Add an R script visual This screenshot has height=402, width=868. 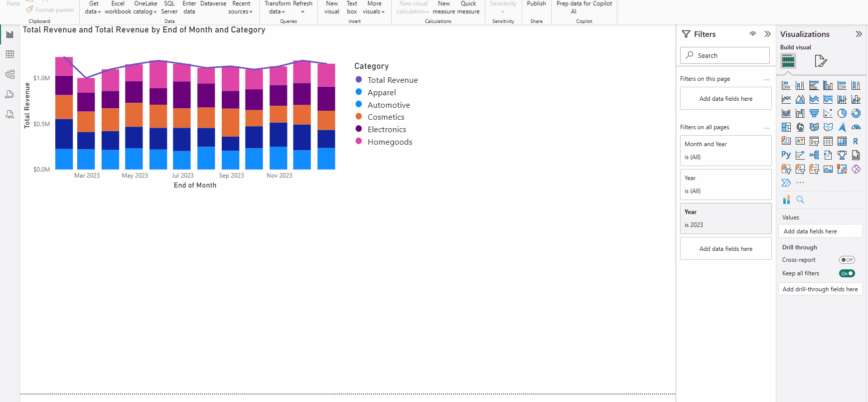(x=856, y=141)
